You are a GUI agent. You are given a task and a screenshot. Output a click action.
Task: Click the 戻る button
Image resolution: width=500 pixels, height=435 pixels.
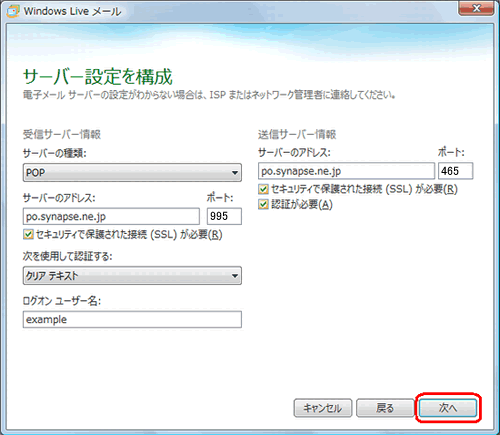[x=385, y=408]
